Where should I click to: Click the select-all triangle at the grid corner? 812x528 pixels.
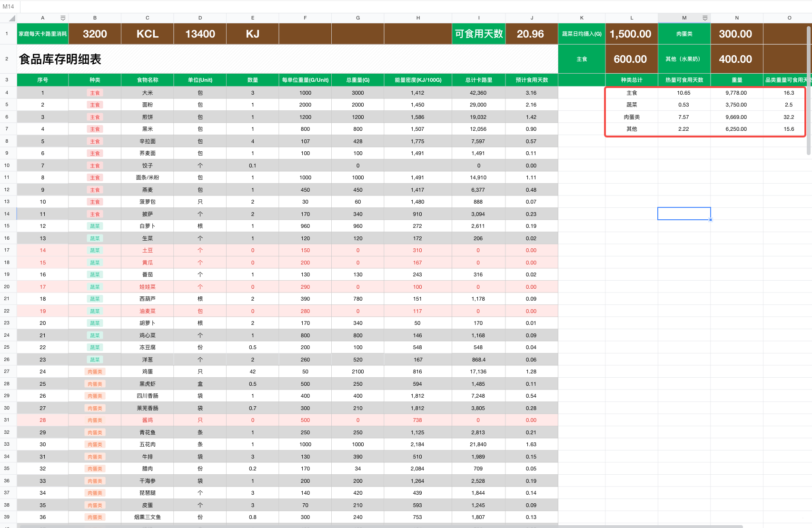click(11, 19)
